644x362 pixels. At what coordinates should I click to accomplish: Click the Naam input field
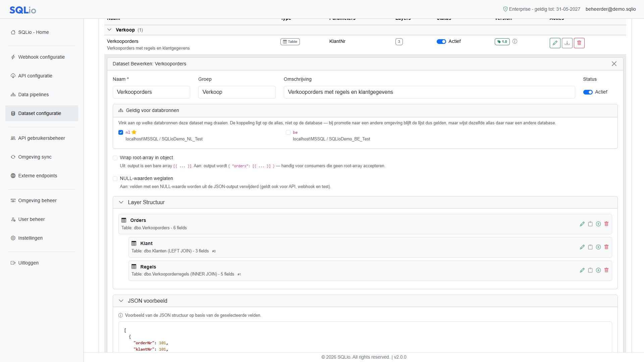tap(151, 92)
